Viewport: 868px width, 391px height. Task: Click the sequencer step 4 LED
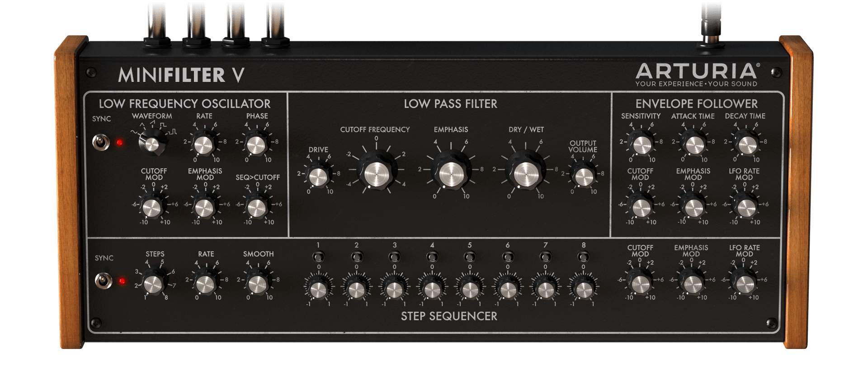[432, 257]
